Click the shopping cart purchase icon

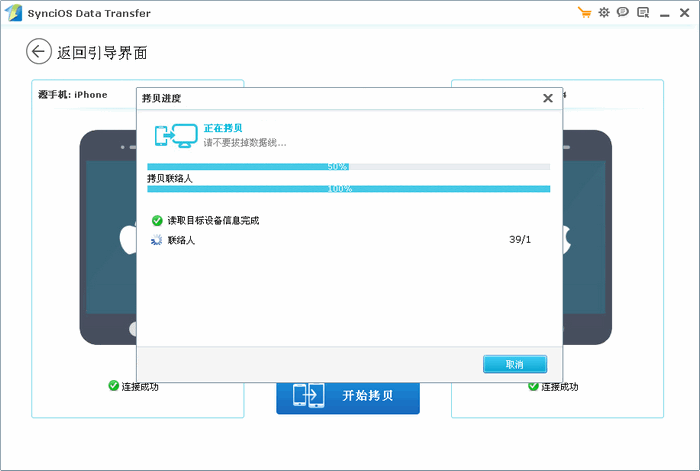pos(584,13)
